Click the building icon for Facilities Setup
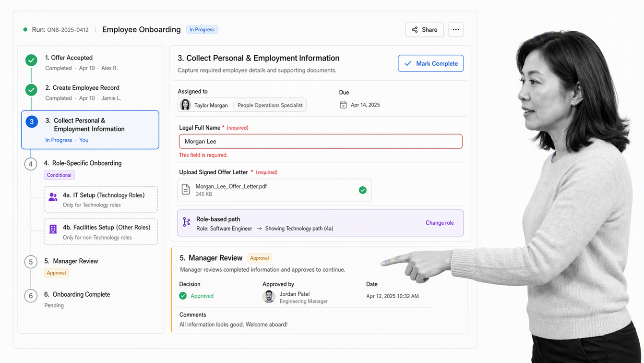 [x=53, y=230]
